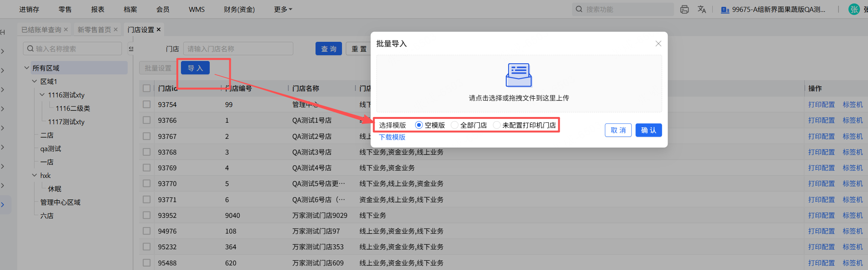868x270 pixels.
Task: Click 打印配置 for store 93754
Action: coord(821,104)
